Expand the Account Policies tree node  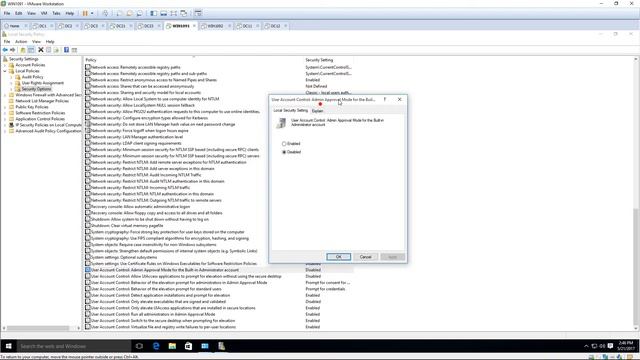5,65
